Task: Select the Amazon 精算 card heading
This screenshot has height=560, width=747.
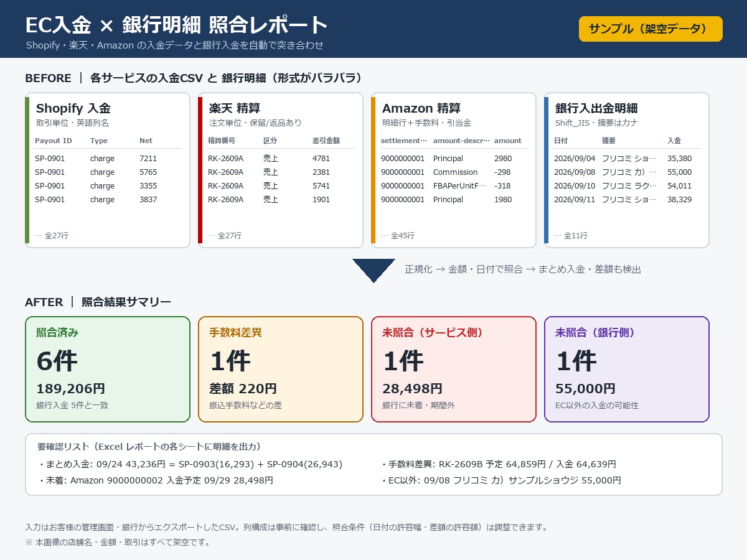Action: point(421,108)
